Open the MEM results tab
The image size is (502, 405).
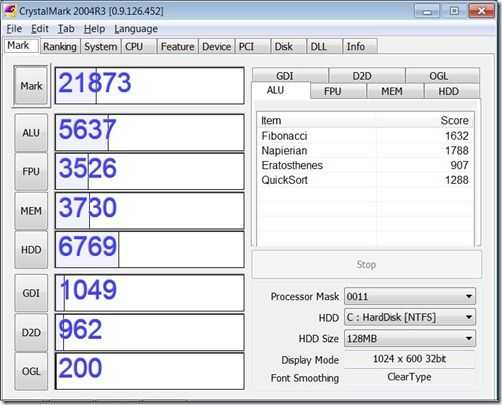point(395,91)
